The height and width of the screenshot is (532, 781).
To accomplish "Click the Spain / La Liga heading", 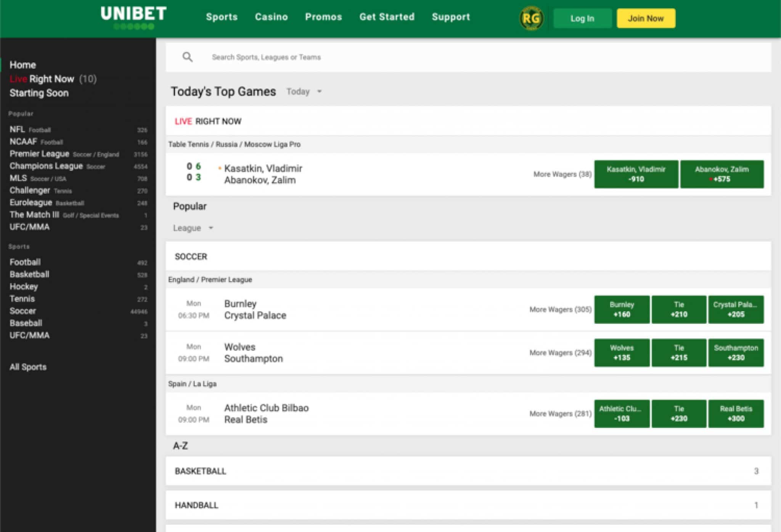I will (192, 384).
